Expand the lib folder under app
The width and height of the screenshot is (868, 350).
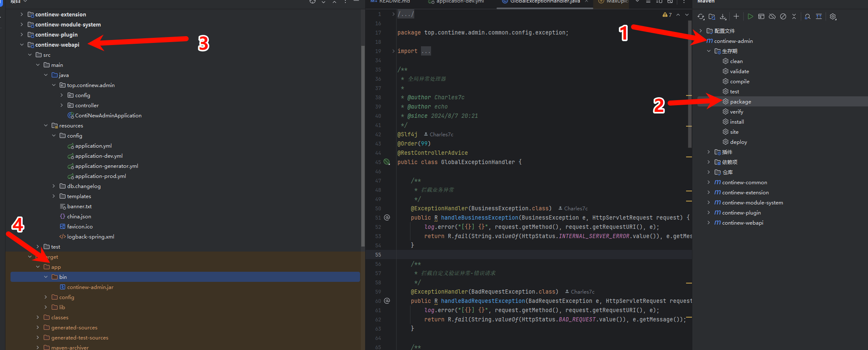pyautogui.click(x=46, y=307)
